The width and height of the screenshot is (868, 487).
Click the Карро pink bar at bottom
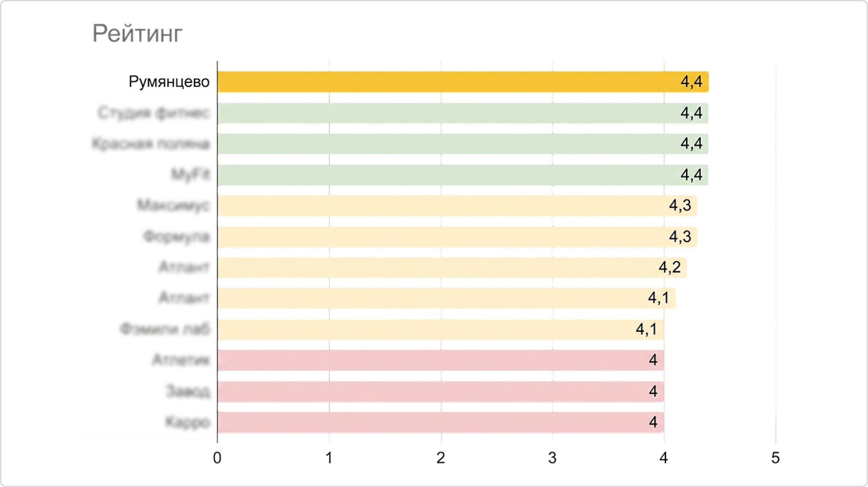[441, 422]
